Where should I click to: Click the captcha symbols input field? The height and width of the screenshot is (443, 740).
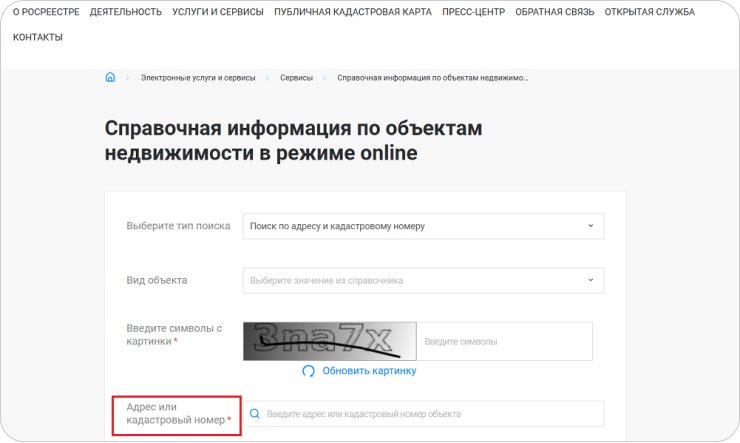point(504,341)
